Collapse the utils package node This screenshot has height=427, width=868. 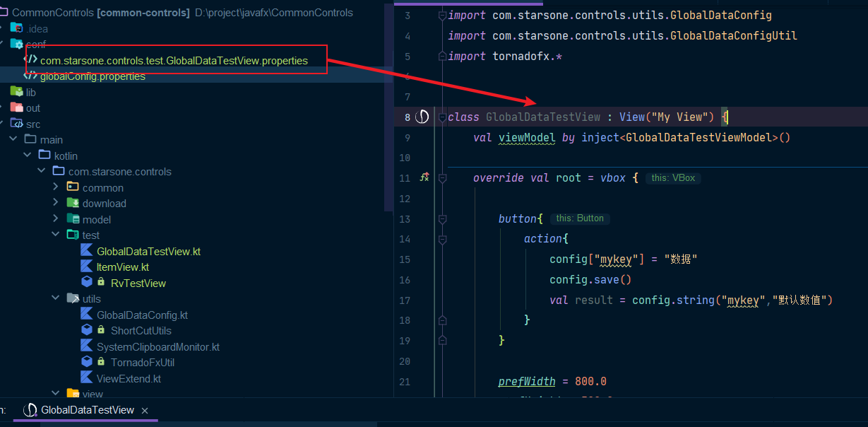[56, 298]
